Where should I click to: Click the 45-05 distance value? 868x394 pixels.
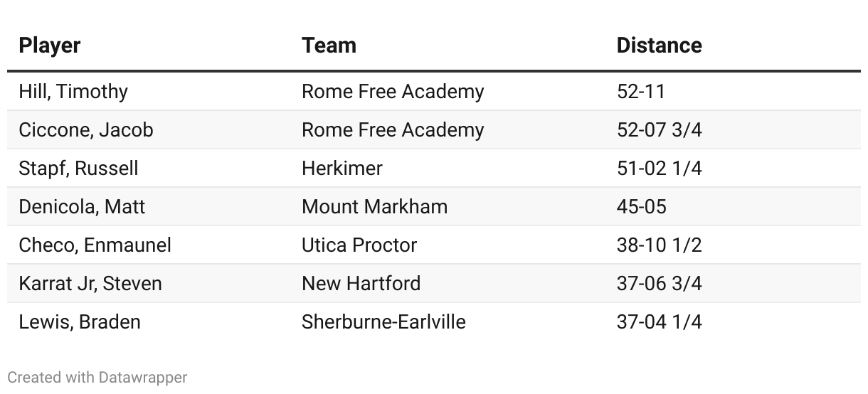pos(642,207)
